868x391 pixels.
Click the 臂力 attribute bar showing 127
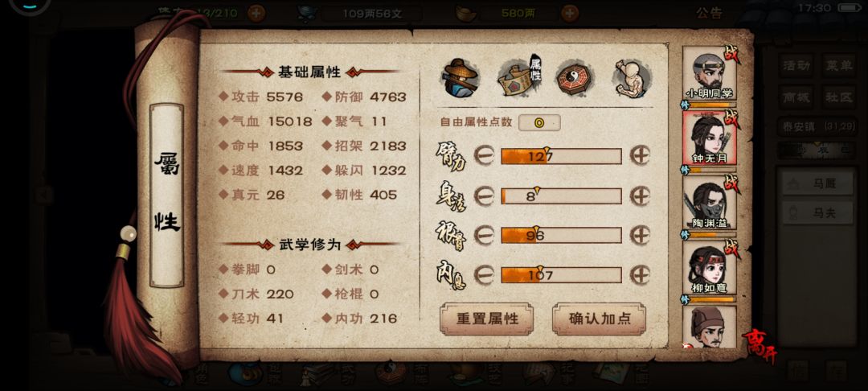pyautogui.click(x=561, y=156)
